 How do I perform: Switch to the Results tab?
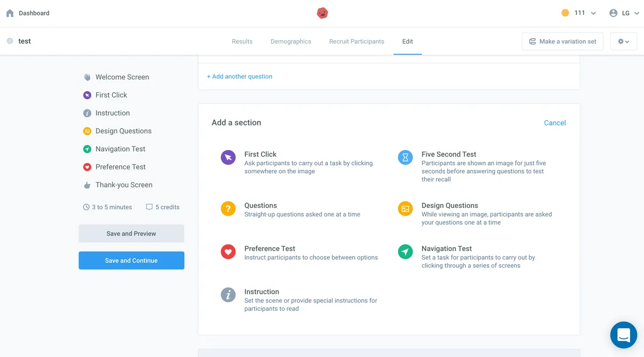[242, 41]
